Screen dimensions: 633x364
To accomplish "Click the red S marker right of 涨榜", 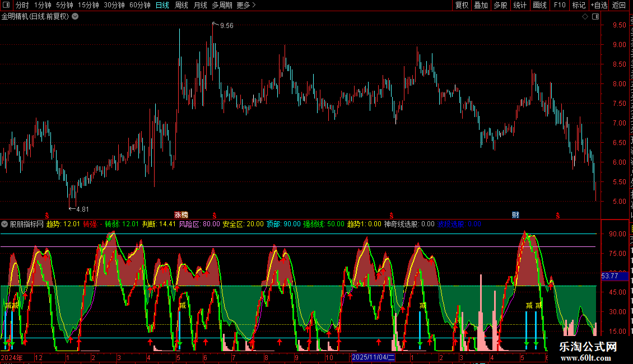I will pos(215,216).
